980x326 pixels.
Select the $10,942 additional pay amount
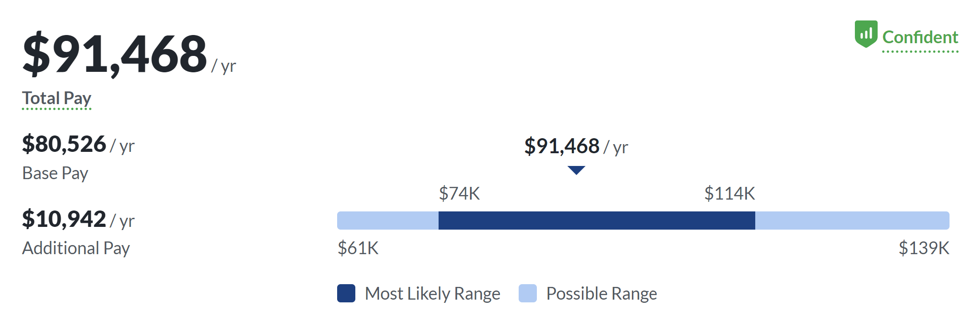(x=64, y=219)
